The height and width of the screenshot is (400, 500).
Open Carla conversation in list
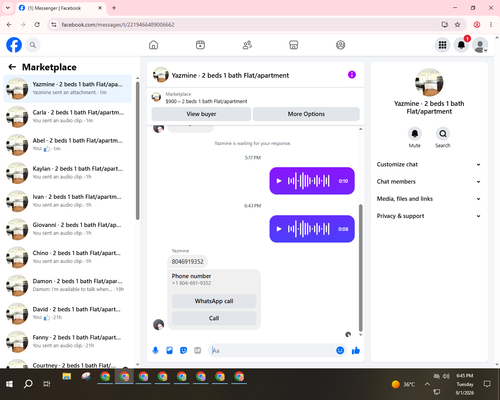coord(67,117)
